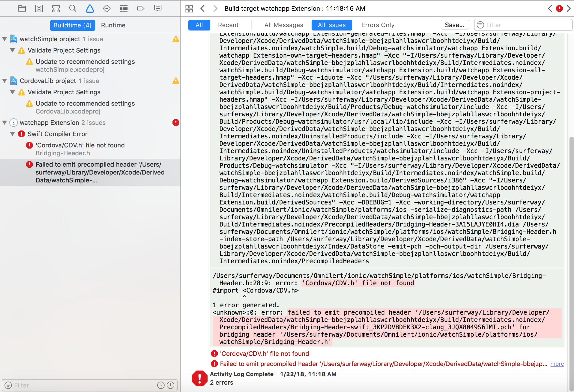Open the Test navigator diamond icon
Screen dimensions: 574x392
click(x=107, y=8)
